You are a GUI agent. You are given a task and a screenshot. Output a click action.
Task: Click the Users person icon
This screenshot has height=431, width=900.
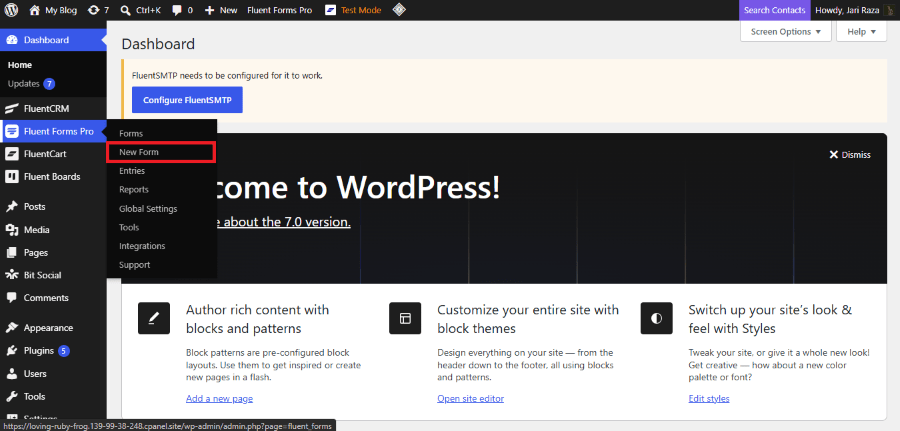click(x=12, y=374)
